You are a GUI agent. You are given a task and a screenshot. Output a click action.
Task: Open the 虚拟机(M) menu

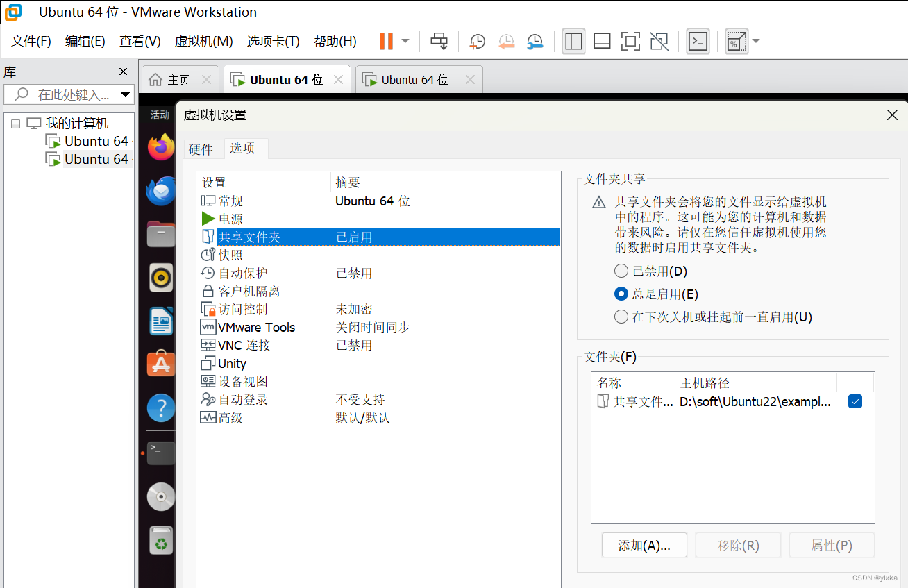click(203, 42)
